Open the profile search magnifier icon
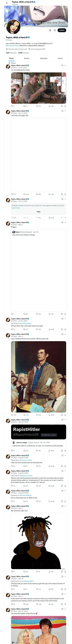This screenshot has width=72, height=644. (55, 30)
